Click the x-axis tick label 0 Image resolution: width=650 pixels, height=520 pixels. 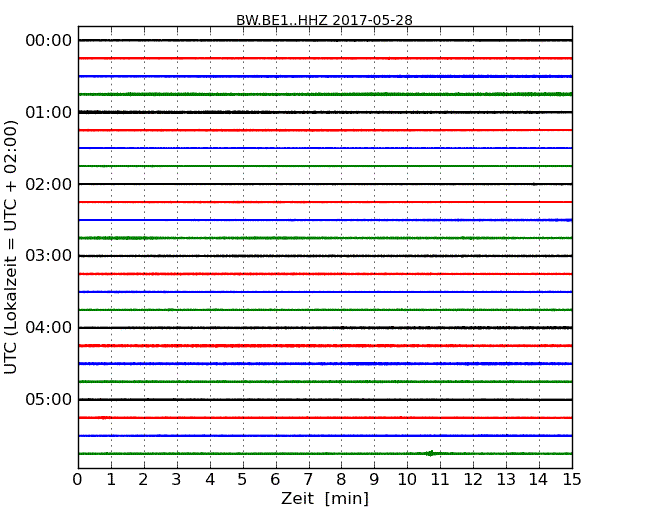point(78,480)
